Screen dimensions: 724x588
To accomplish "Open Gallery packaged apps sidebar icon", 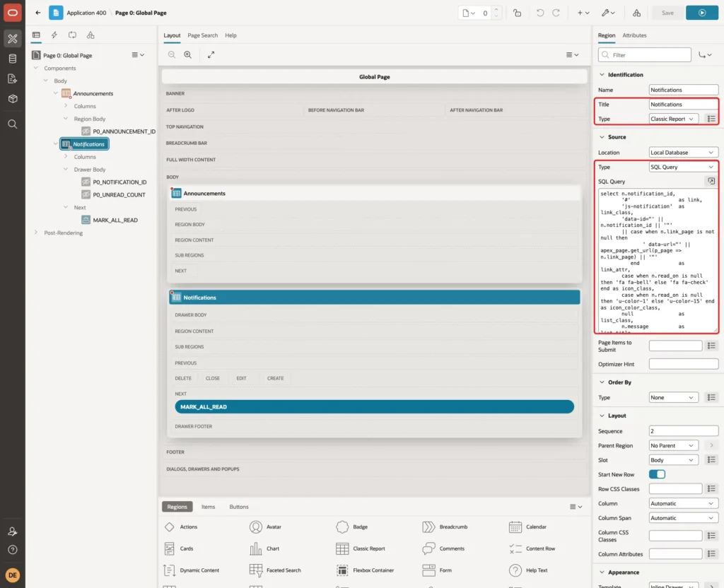I will click(13, 99).
